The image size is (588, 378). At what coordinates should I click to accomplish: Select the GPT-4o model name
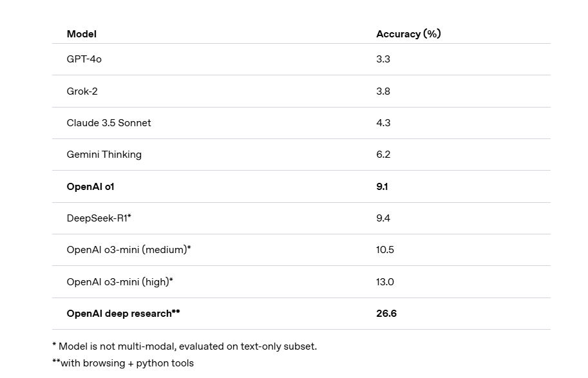point(84,59)
